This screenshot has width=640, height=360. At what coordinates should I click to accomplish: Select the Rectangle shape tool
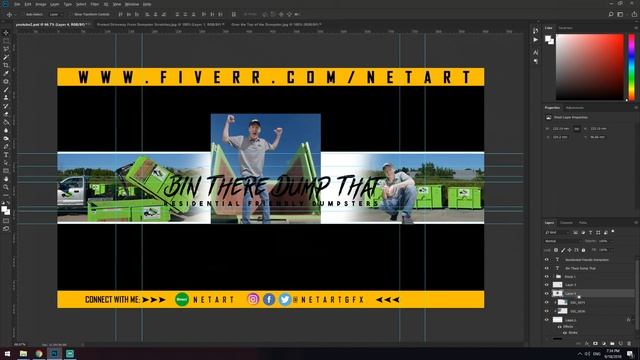click(x=6, y=171)
